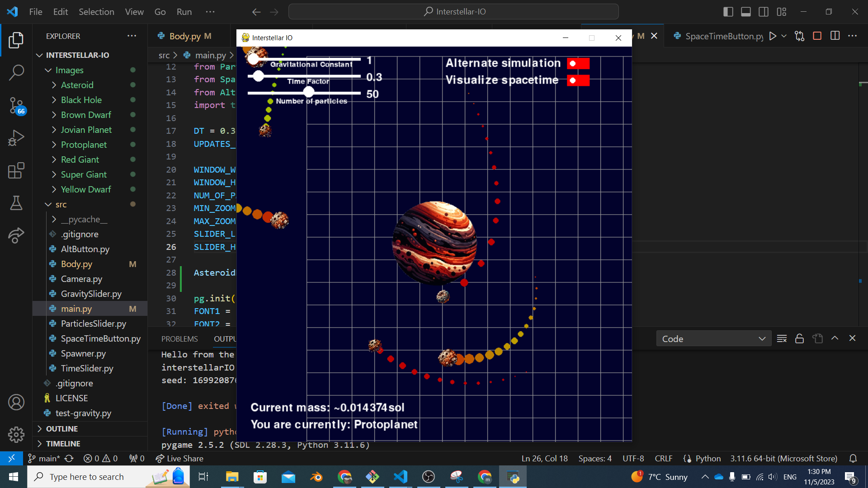This screenshot has height=488, width=868.
Task: Open the Accounts menu icon
Action: [16, 402]
